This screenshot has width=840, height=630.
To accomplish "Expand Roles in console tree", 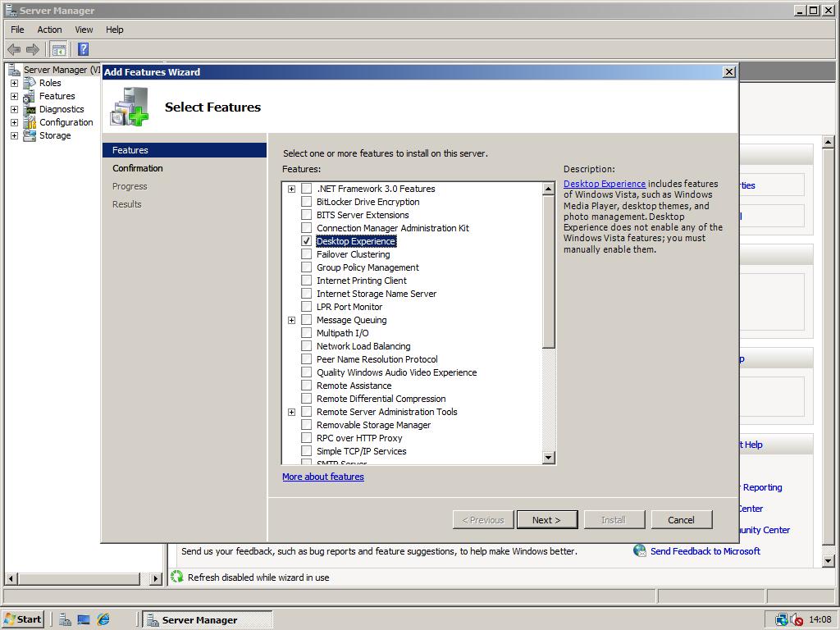I will point(15,83).
